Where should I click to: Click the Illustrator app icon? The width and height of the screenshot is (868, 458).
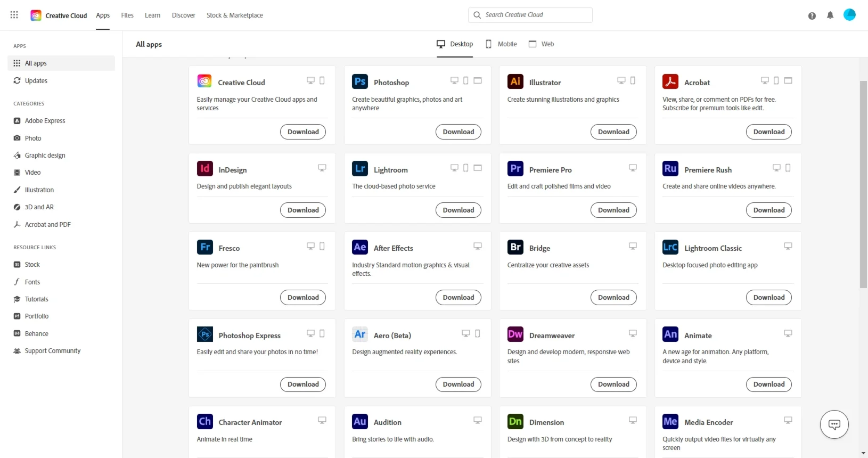pos(515,81)
